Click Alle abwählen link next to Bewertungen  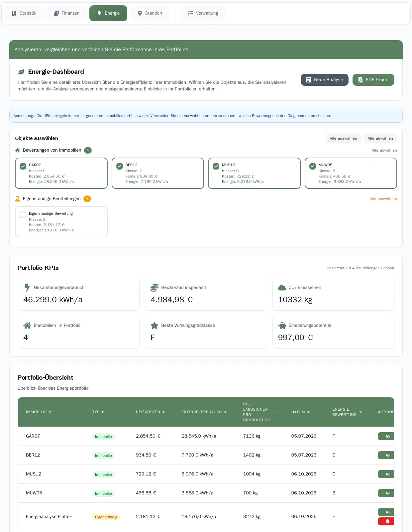[x=384, y=150]
